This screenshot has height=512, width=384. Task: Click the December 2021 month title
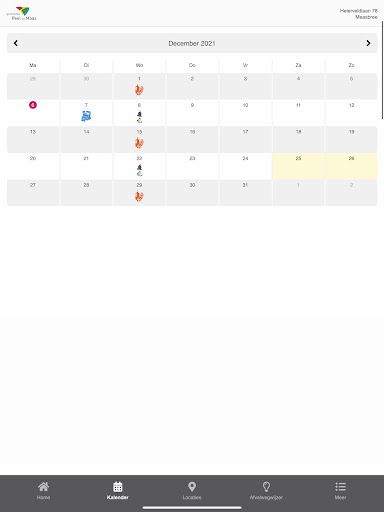(192, 43)
